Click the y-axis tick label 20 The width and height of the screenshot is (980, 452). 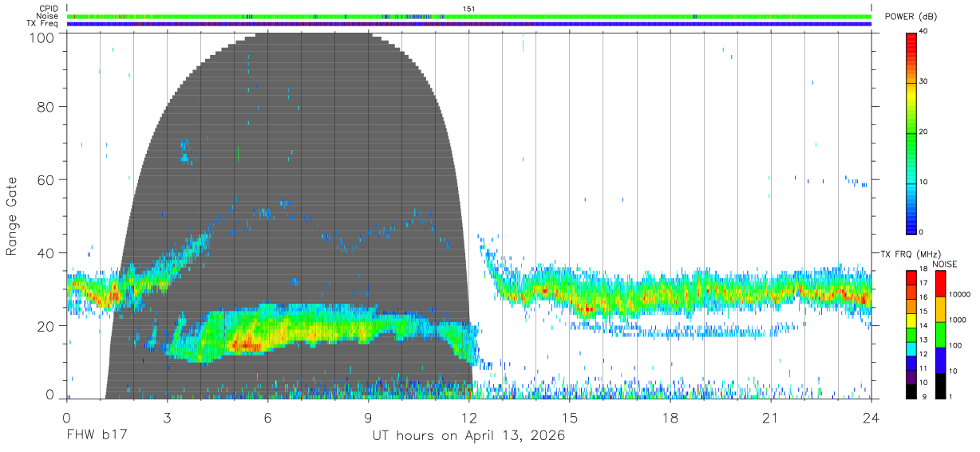coord(45,326)
